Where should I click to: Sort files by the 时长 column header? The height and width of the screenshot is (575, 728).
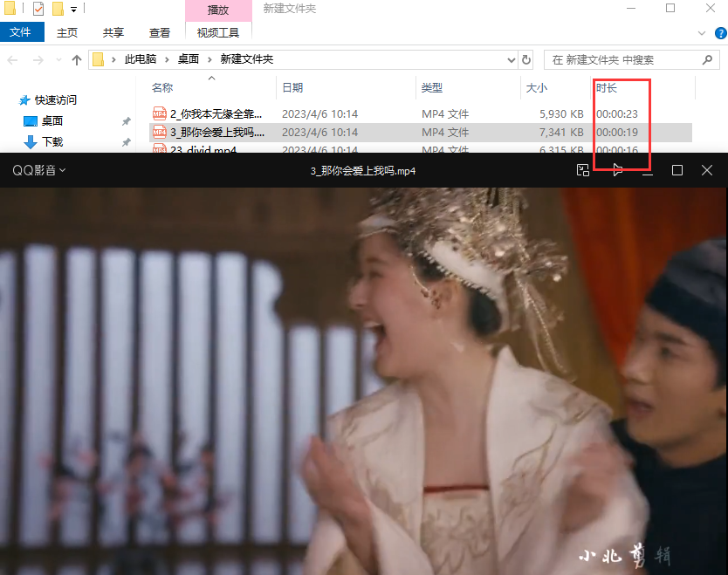pyautogui.click(x=607, y=88)
